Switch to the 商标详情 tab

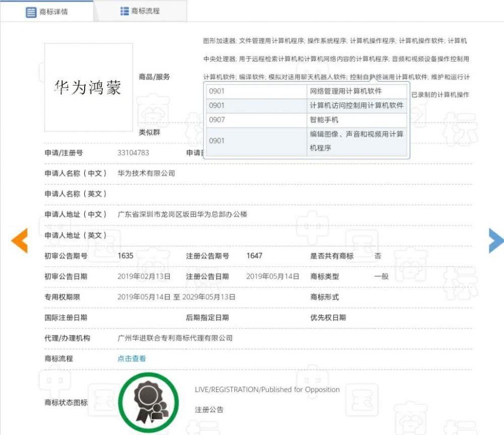pos(47,12)
